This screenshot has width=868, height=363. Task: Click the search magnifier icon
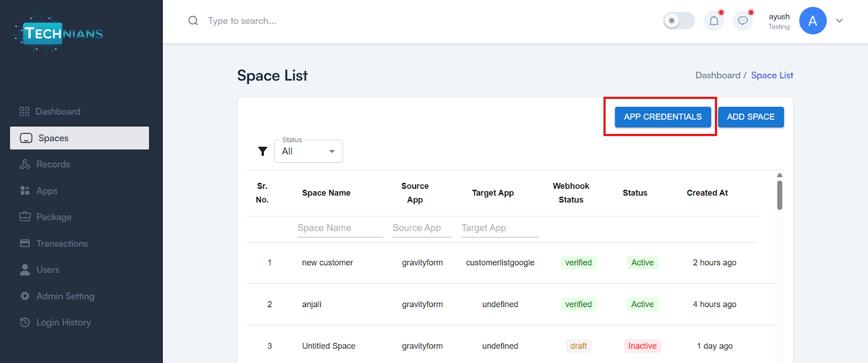point(193,21)
